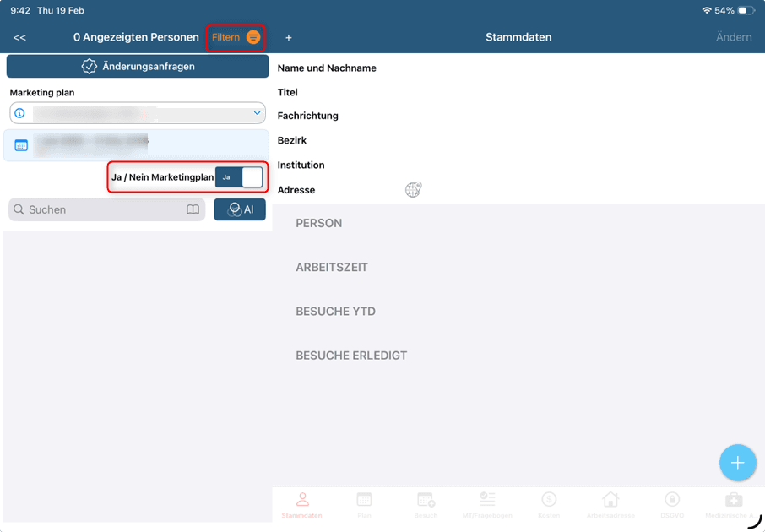Open the Marketing plan dropdown chevron
The image size is (765, 532).
point(258,113)
